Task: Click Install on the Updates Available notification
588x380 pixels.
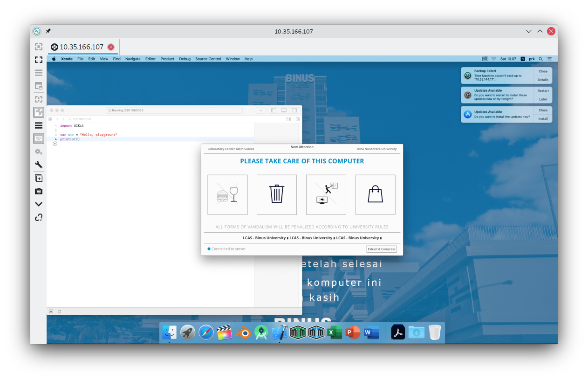Action: pyautogui.click(x=543, y=118)
